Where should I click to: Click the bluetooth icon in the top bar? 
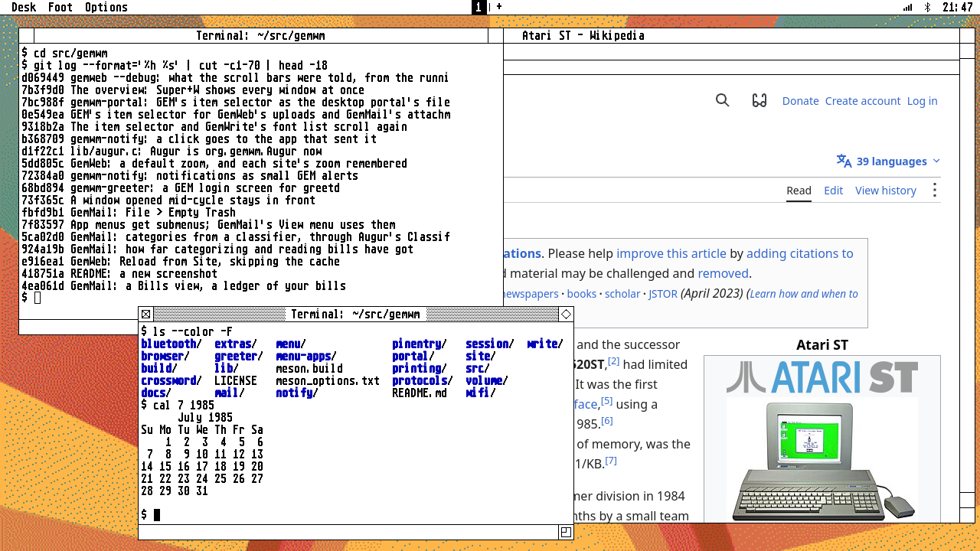pos(927,7)
